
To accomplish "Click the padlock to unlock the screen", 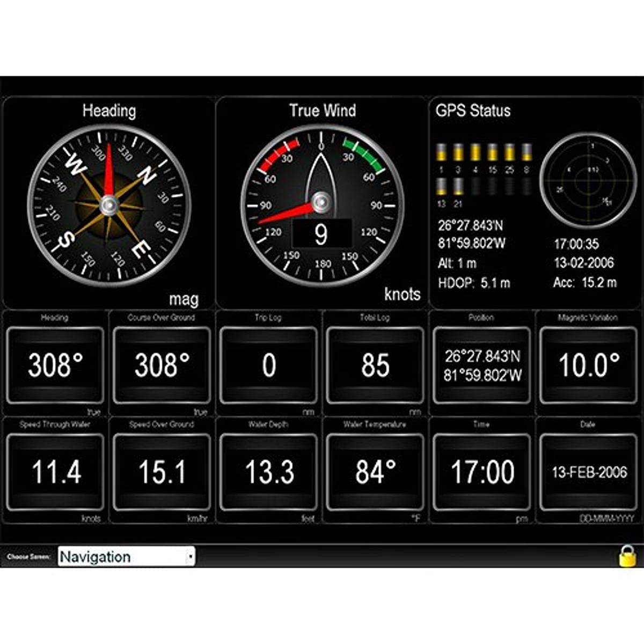I will pos(627,557).
